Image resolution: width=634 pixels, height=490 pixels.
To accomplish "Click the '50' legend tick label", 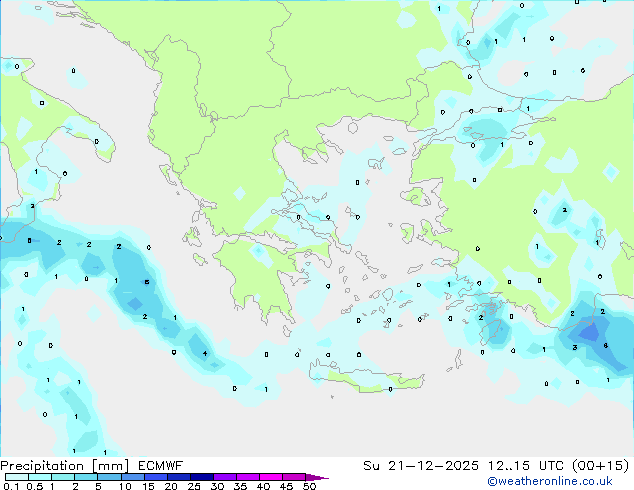I will point(309,486).
